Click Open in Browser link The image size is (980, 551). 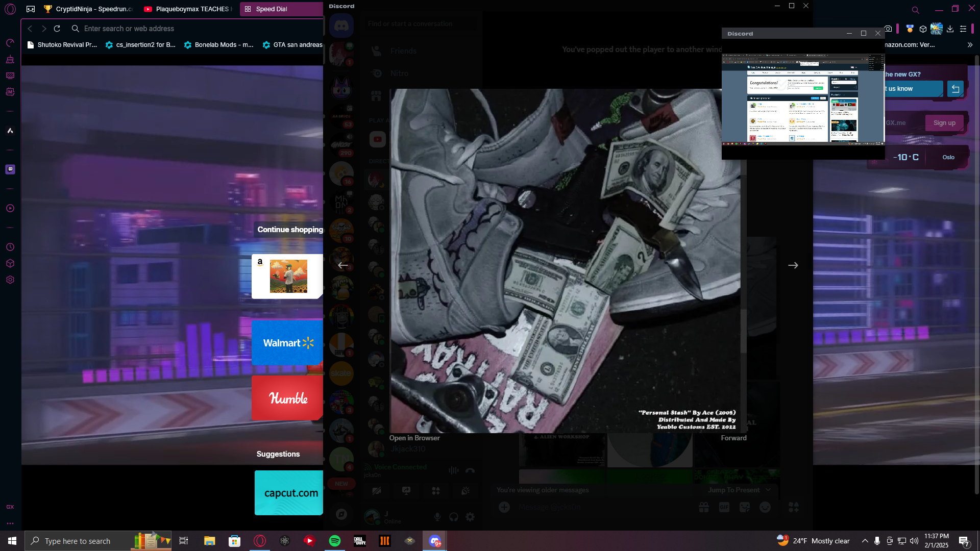click(x=414, y=438)
